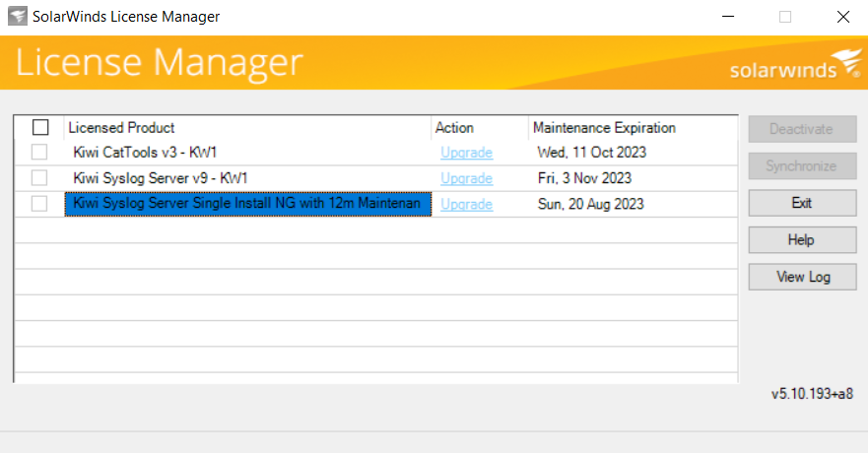868x453 pixels.
Task: Sort by the Licensed Product column header
Action: click(247, 128)
